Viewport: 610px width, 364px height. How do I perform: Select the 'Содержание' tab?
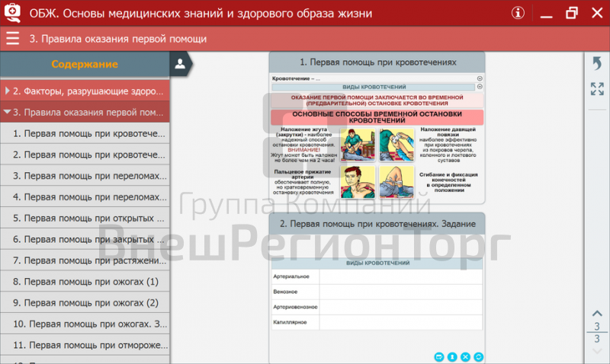tap(84, 64)
